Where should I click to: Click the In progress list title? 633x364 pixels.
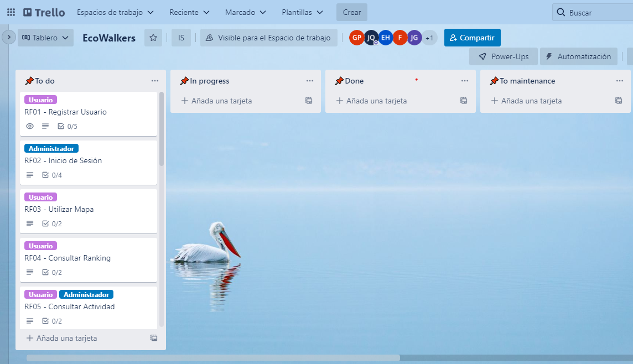(x=210, y=81)
